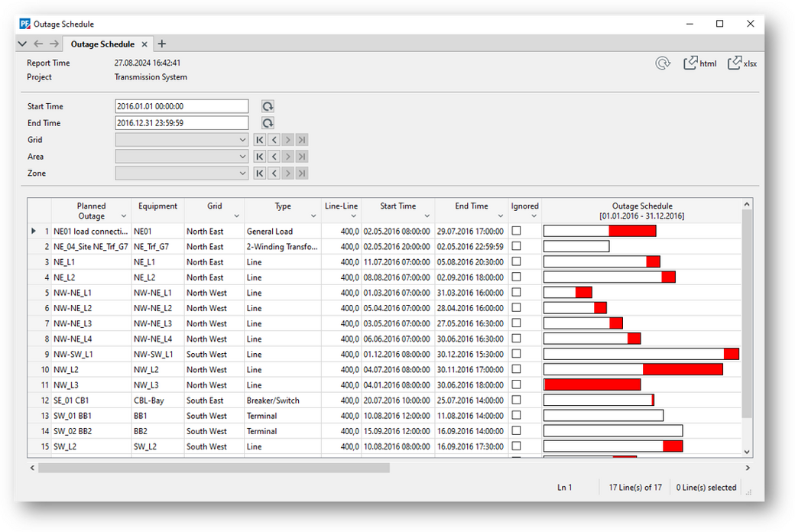Click the tab list chevron button
This screenshot has width=795, height=532.
click(22, 44)
